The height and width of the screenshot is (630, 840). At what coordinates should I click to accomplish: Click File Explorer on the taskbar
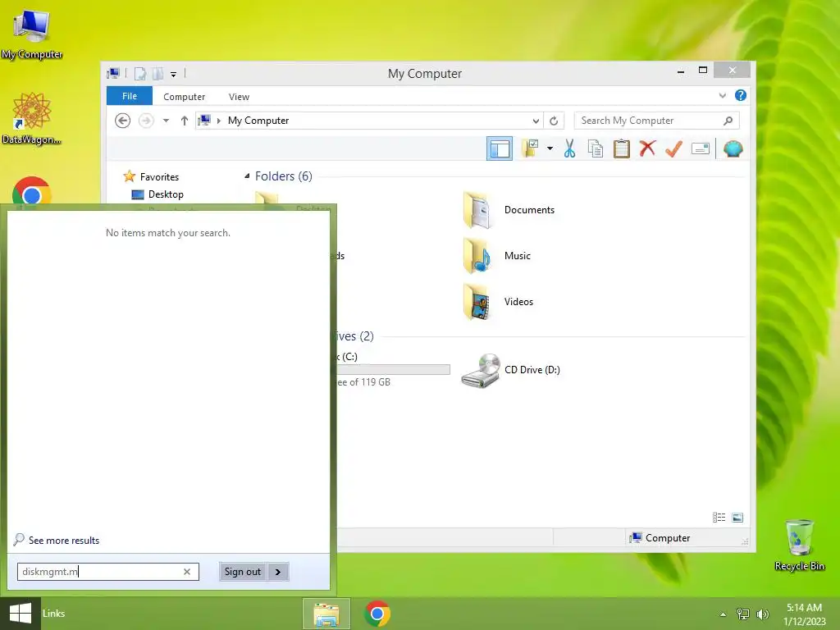(326, 614)
